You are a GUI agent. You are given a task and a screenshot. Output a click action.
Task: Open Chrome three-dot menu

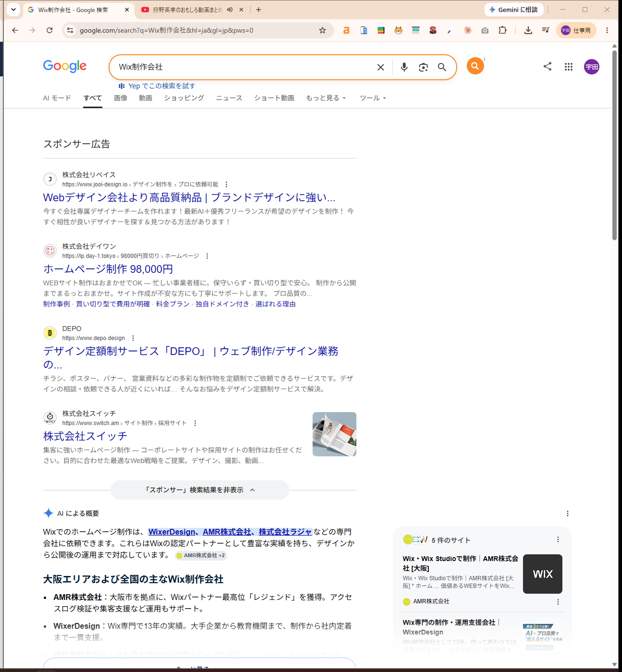(x=607, y=30)
